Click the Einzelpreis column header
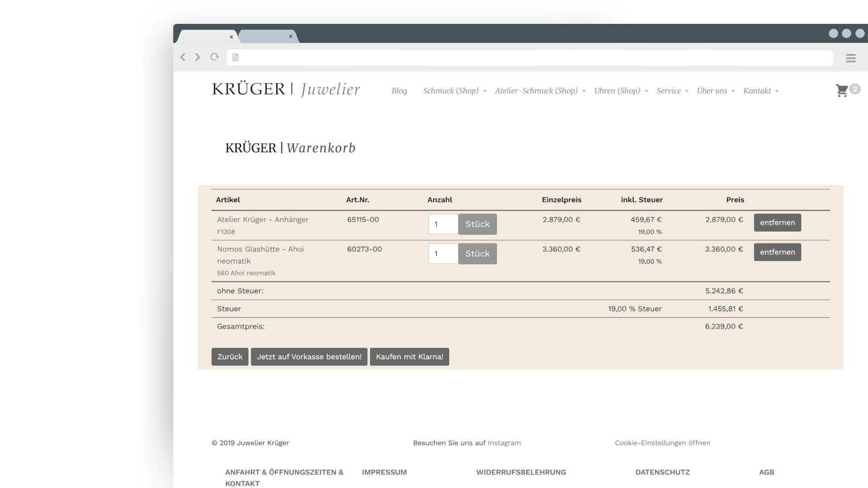Screen dimensions: 868x488 click(561, 200)
